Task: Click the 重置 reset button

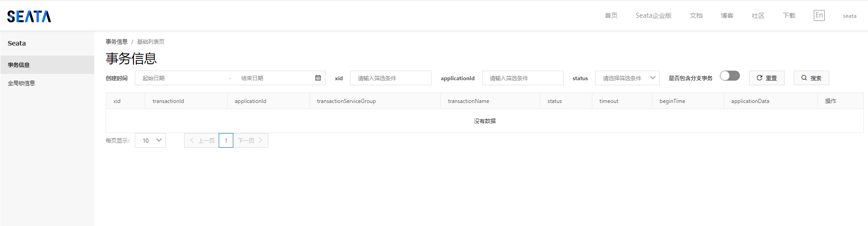Action: pyautogui.click(x=766, y=78)
